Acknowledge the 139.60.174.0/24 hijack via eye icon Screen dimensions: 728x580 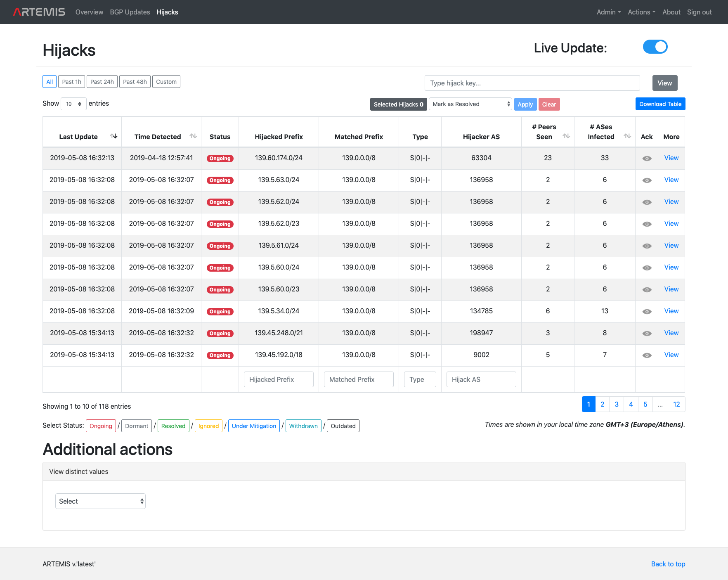point(646,158)
